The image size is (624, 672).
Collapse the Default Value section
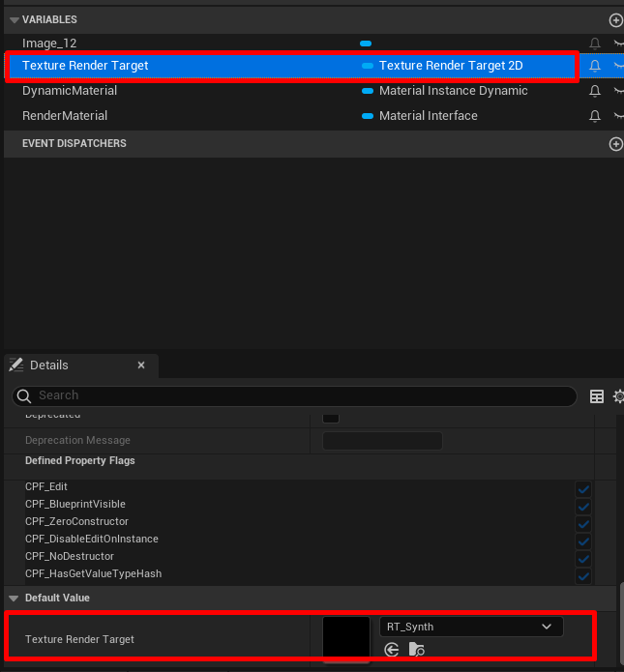pyautogui.click(x=14, y=599)
